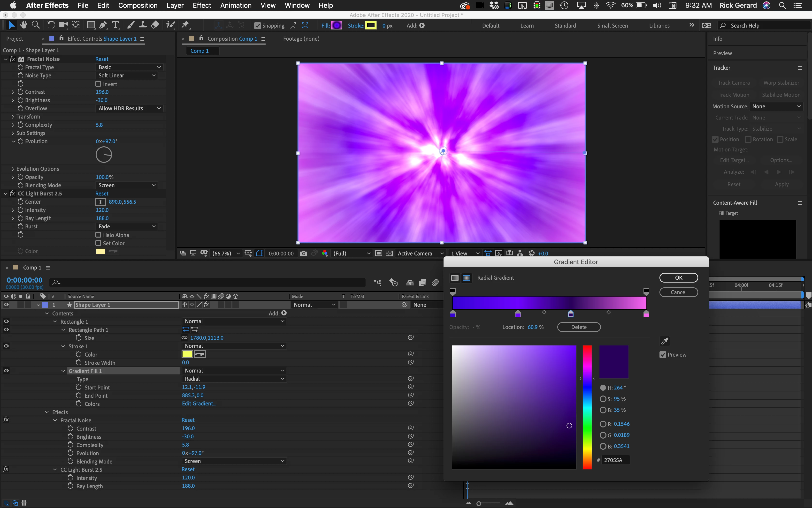Click the eyedropper in Gradient Editor
812x508 pixels.
664,341
